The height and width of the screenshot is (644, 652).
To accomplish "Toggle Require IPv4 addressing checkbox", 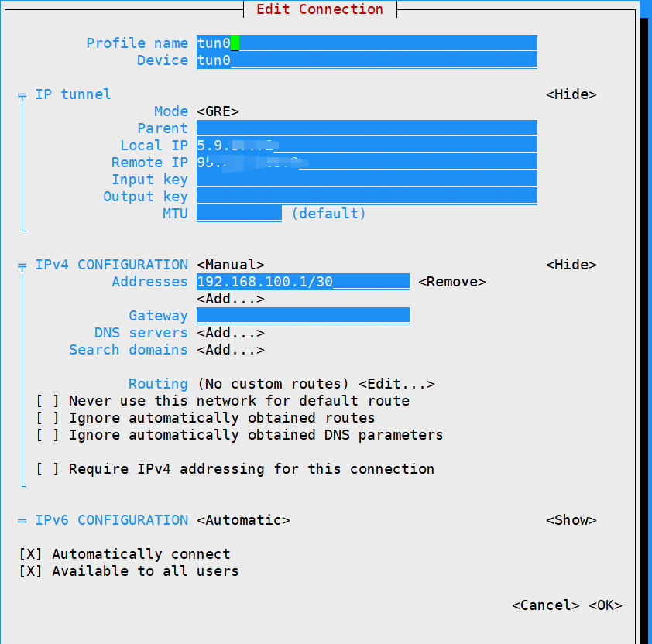I will tap(48, 469).
